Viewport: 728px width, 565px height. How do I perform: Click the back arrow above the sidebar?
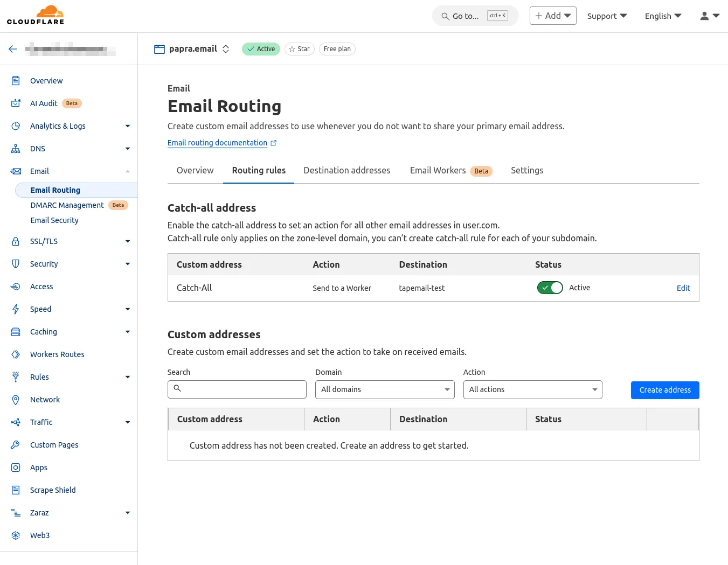(x=12, y=48)
